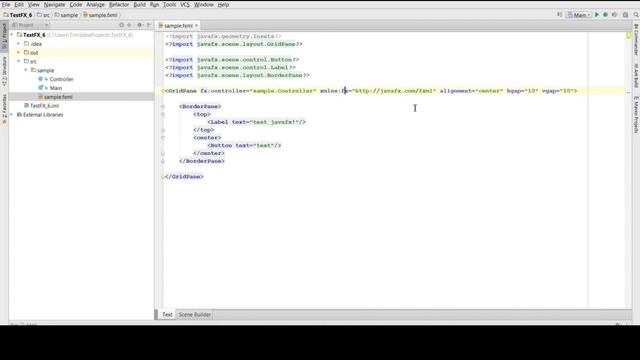Select the out folder in tree
The height and width of the screenshot is (360, 640).
point(34,53)
